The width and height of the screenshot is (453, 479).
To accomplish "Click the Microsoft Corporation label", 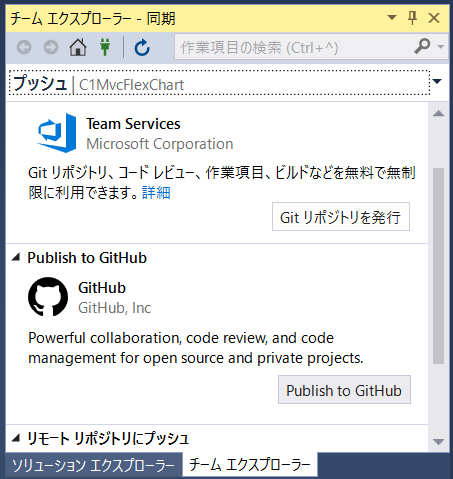I will [160, 144].
